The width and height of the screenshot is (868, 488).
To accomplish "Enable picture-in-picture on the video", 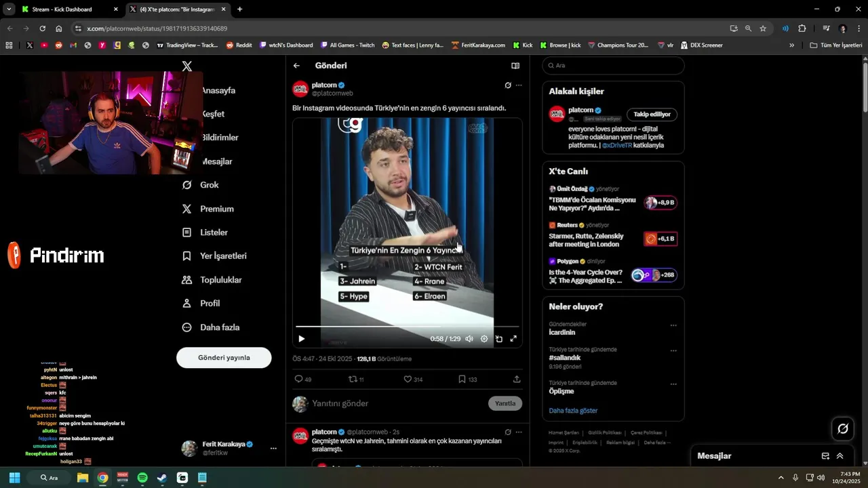I will [x=499, y=339].
